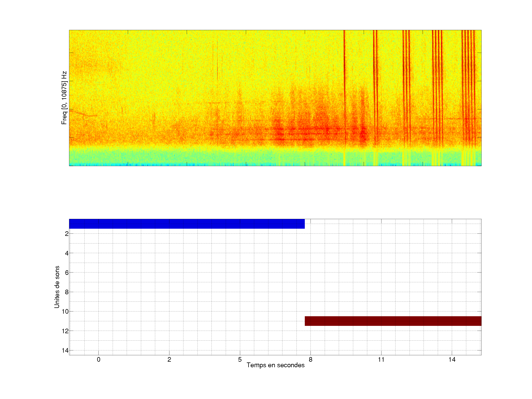Click the left start of the dark red bar
Image resolution: width=532 pixels, height=399 pixels.
306,321
